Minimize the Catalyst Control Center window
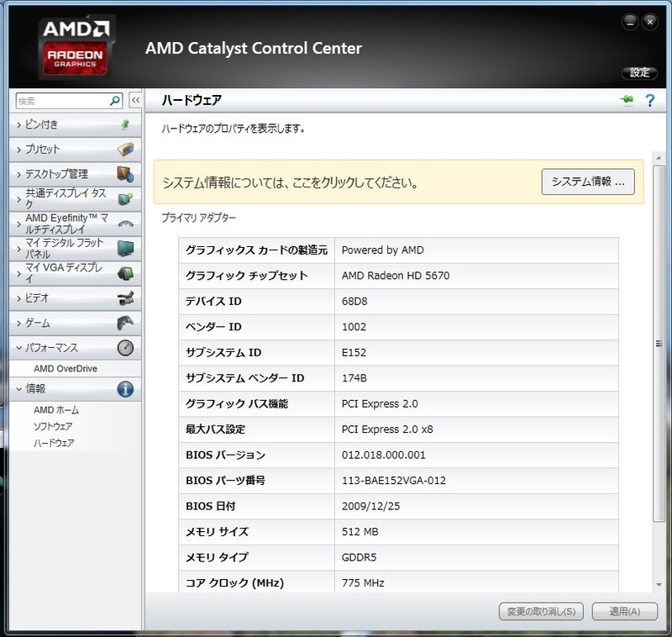The height and width of the screenshot is (637, 672). point(630,22)
